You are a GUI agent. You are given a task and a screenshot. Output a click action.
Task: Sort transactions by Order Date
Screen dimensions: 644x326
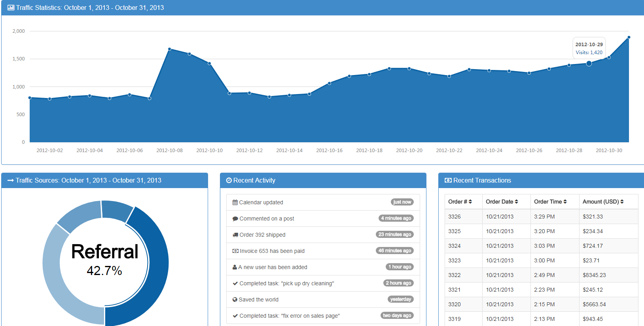click(x=502, y=202)
